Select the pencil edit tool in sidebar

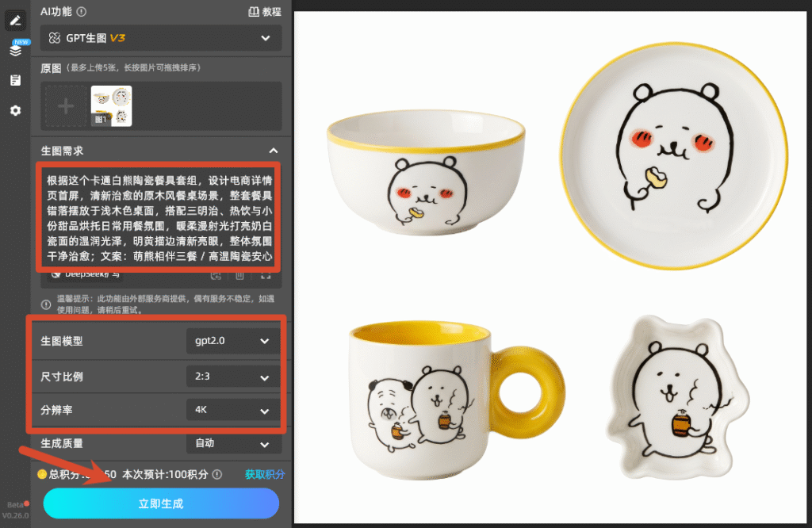[16, 20]
